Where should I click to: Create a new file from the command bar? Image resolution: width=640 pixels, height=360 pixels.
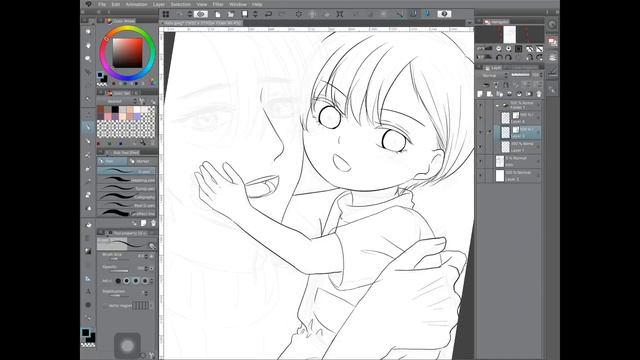tap(218, 14)
